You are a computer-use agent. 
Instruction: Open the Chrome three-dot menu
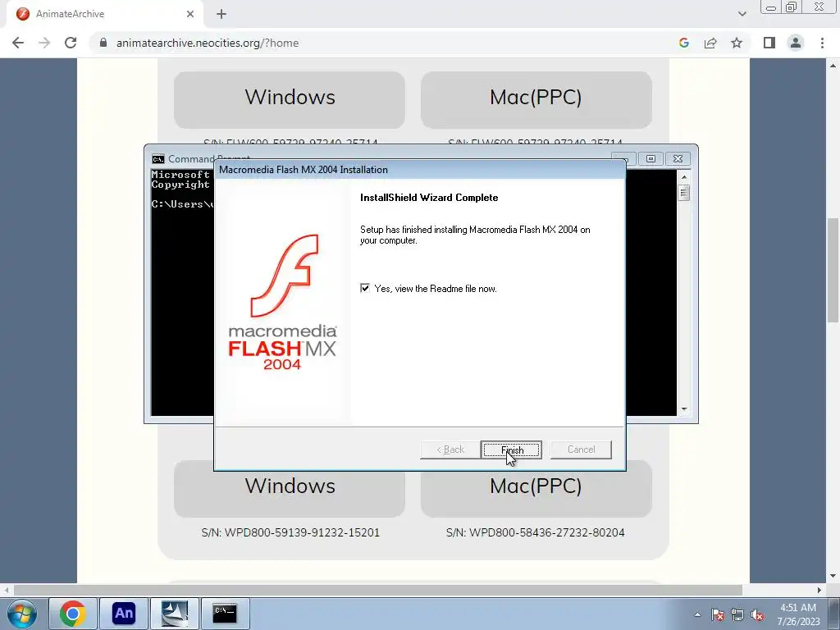click(822, 43)
